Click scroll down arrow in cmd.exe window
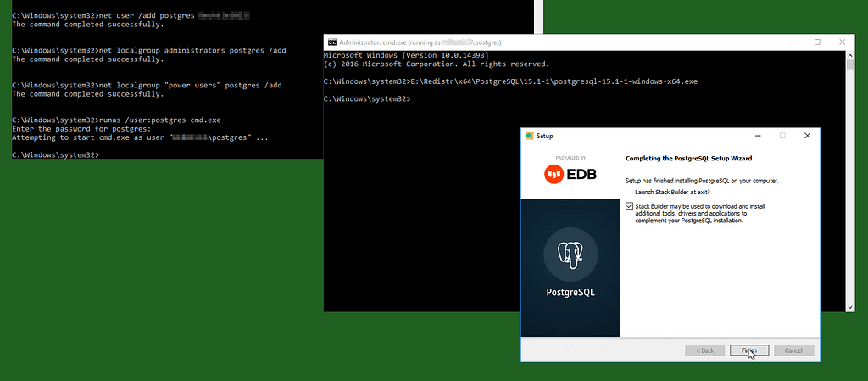This screenshot has width=868, height=381. point(850,307)
